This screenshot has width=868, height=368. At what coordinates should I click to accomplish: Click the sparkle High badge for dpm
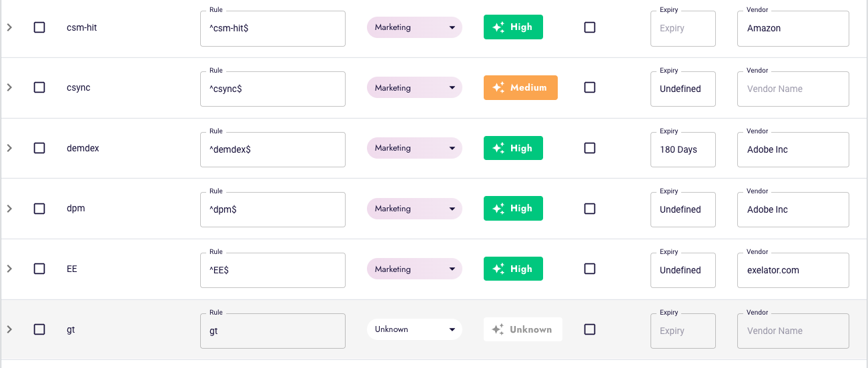tap(513, 209)
